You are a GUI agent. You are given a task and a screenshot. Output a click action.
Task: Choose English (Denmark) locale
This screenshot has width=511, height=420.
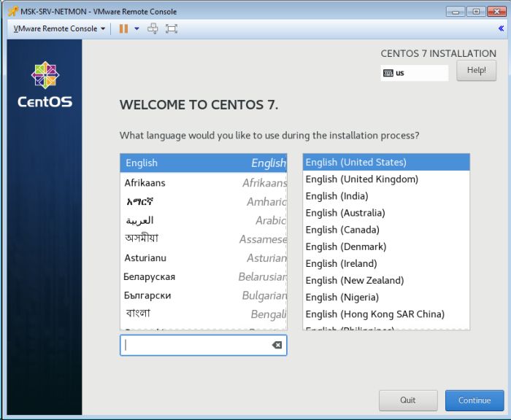click(x=386, y=246)
